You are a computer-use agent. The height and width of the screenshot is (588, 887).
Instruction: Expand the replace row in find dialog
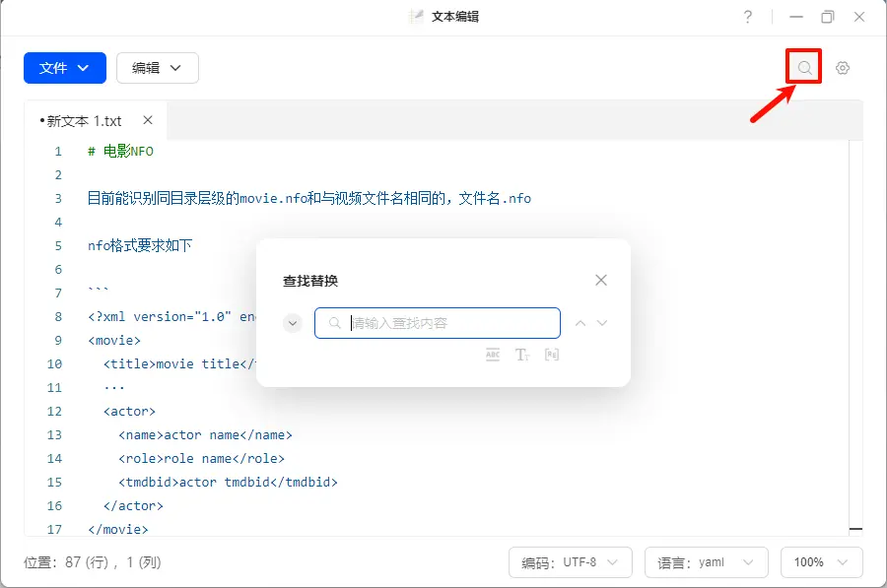tap(293, 323)
